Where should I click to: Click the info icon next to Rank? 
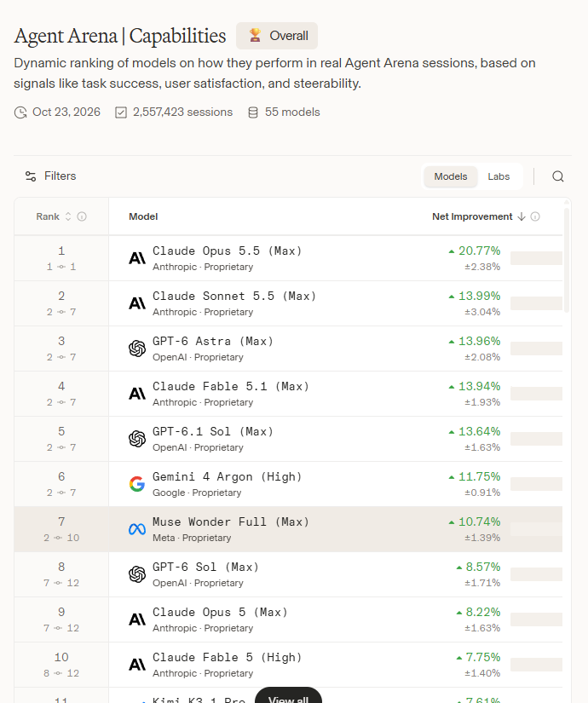(x=82, y=216)
